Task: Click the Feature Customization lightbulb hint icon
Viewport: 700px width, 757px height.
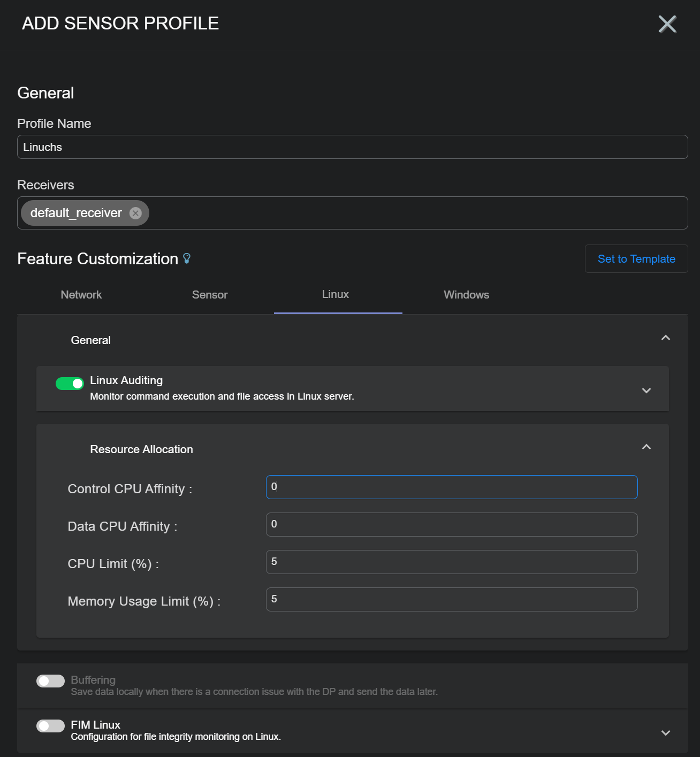Action: tap(187, 259)
